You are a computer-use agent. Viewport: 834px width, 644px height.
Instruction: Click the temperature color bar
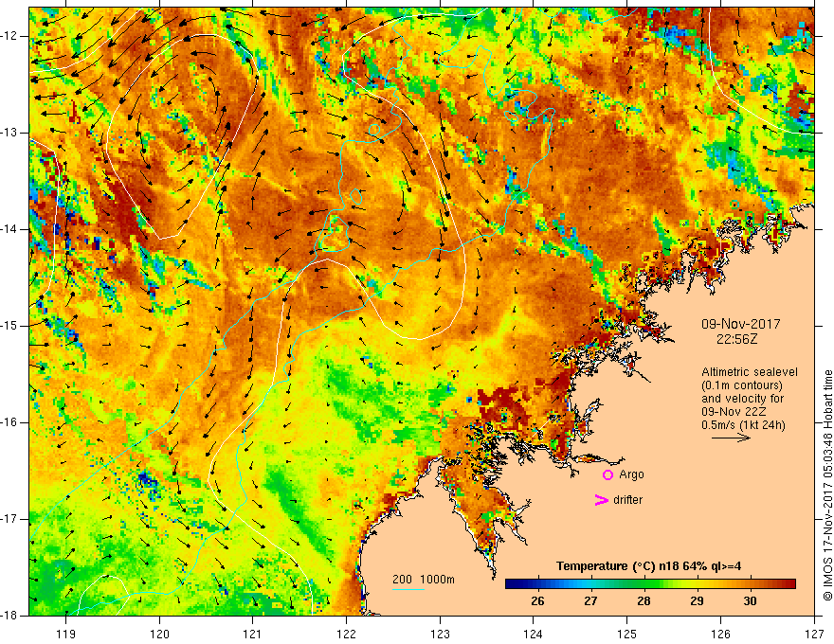(650, 584)
